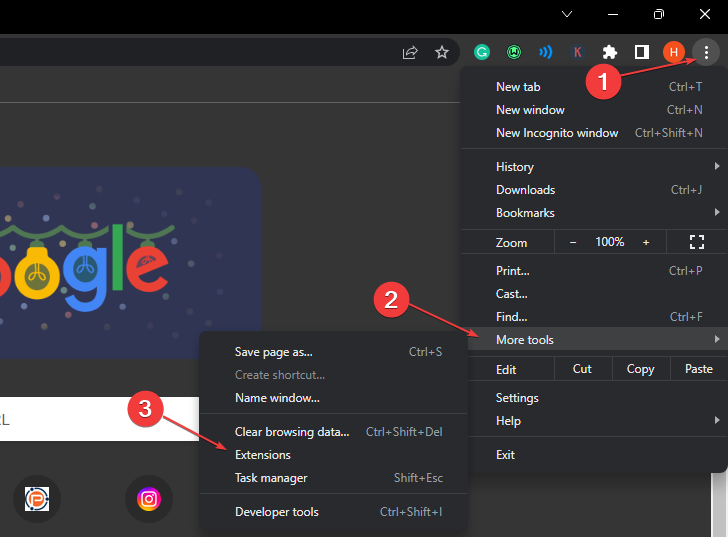Decrease zoom with the minus button
The image size is (728, 537).
point(573,242)
